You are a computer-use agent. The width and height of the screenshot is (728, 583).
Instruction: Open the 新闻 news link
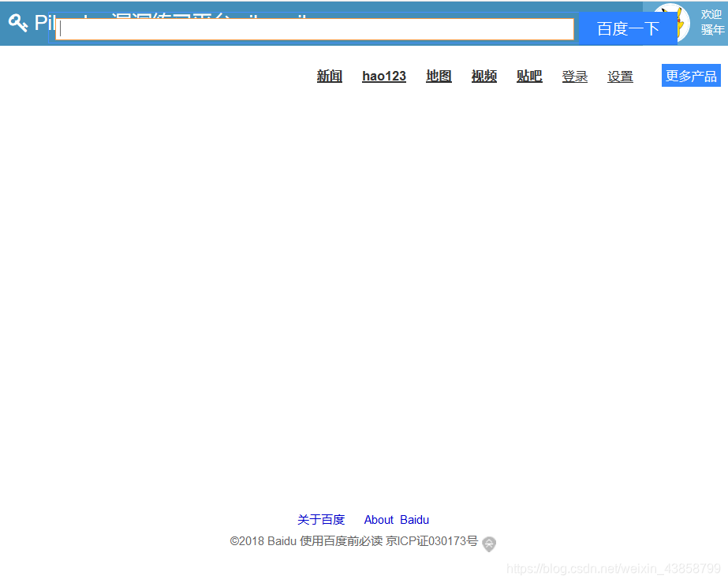(329, 77)
